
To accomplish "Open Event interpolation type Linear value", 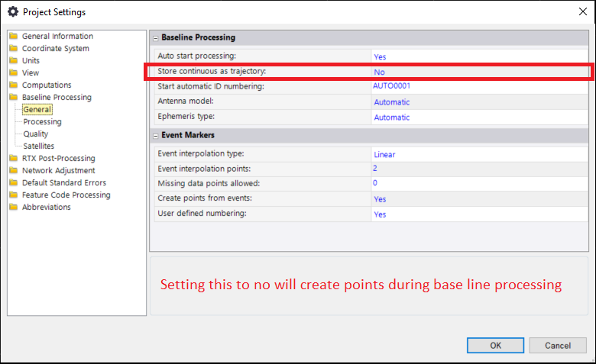I will pyautogui.click(x=384, y=154).
